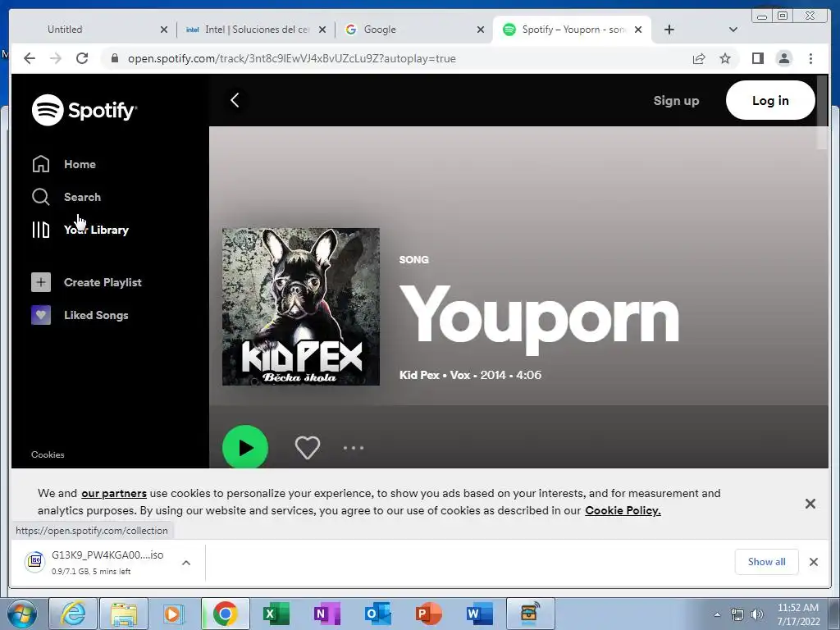Click the page vertical scrollbar

[822, 112]
